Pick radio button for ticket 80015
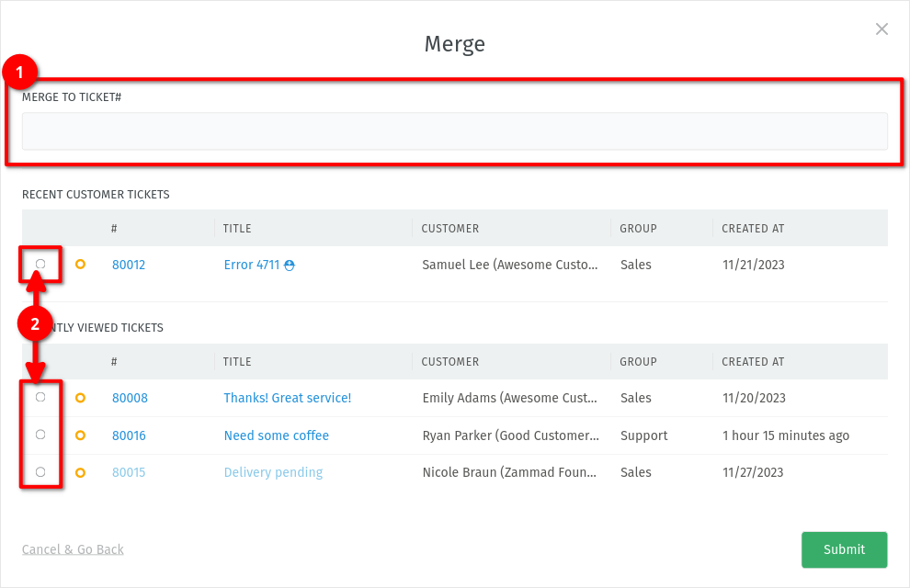Screen dimensions: 910x588 point(40,471)
